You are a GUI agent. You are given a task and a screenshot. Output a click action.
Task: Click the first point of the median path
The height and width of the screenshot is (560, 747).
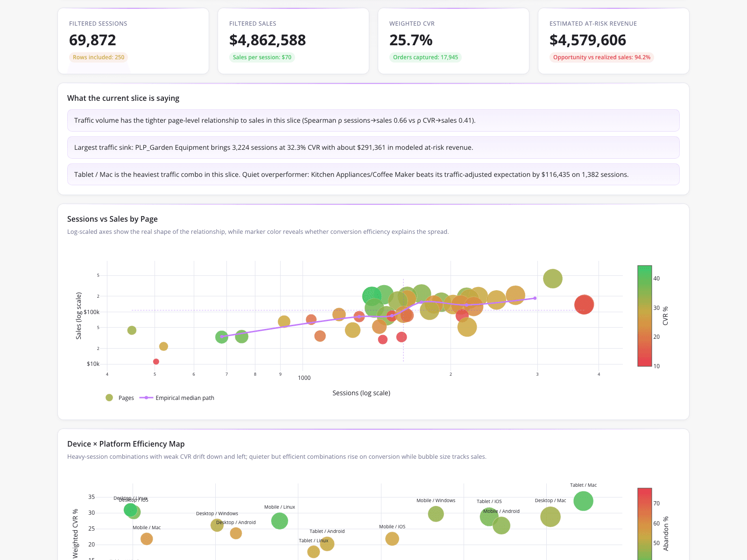coord(222,336)
